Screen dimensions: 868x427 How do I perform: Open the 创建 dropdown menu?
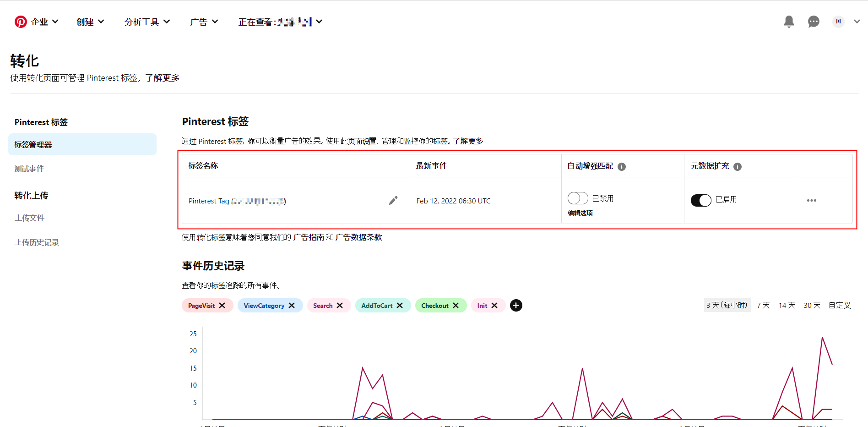pos(90,22)
